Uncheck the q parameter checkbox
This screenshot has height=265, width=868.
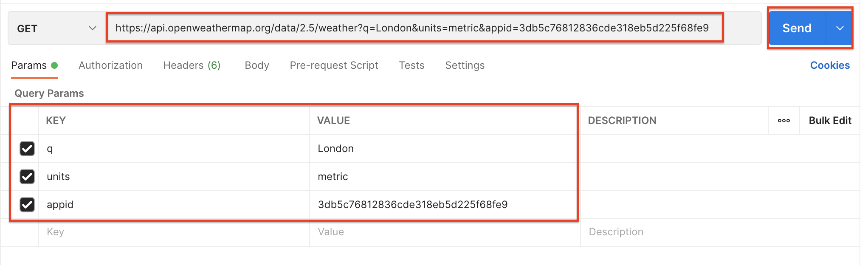pos(27,149)
